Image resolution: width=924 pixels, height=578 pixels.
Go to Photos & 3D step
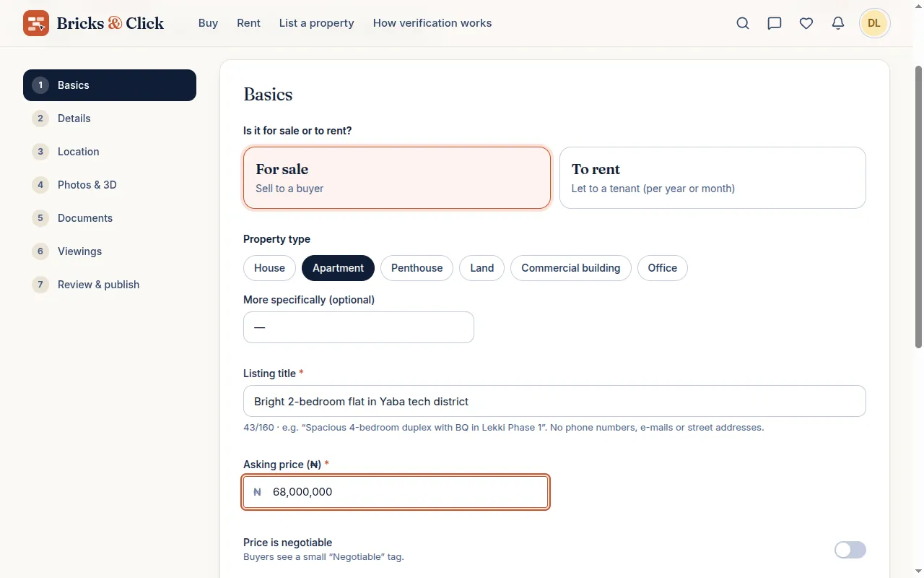tap(110, 185)
